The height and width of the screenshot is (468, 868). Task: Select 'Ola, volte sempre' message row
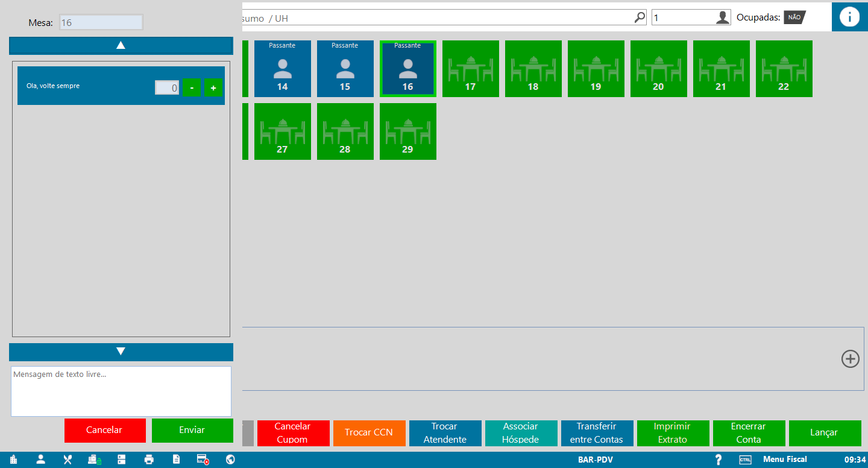click(121, 86)
